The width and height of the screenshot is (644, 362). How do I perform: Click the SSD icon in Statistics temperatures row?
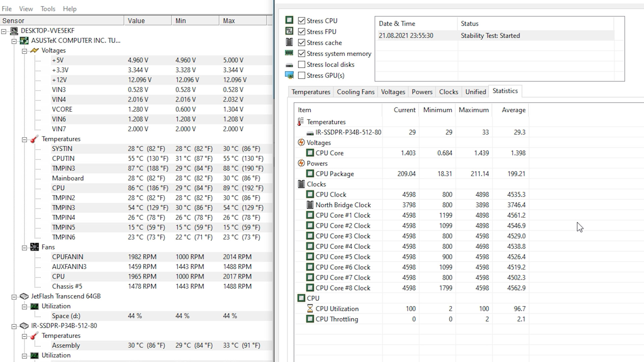coord(310,133)
